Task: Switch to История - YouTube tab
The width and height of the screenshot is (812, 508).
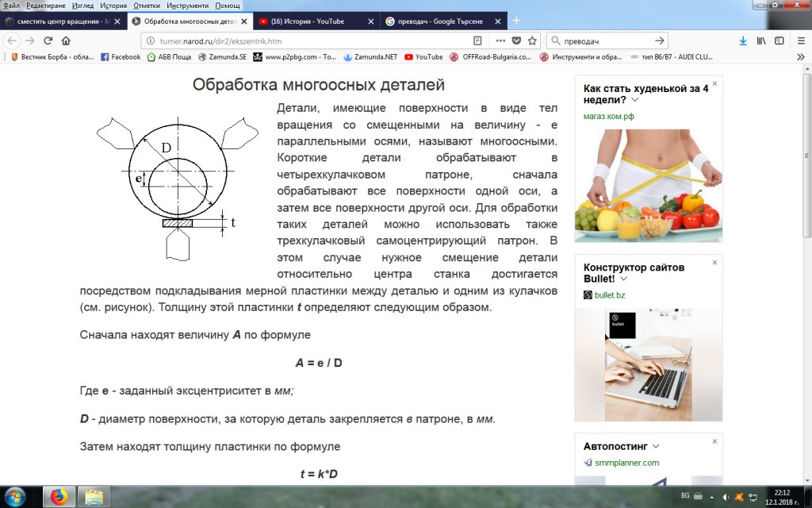Action: pos(317,21)
